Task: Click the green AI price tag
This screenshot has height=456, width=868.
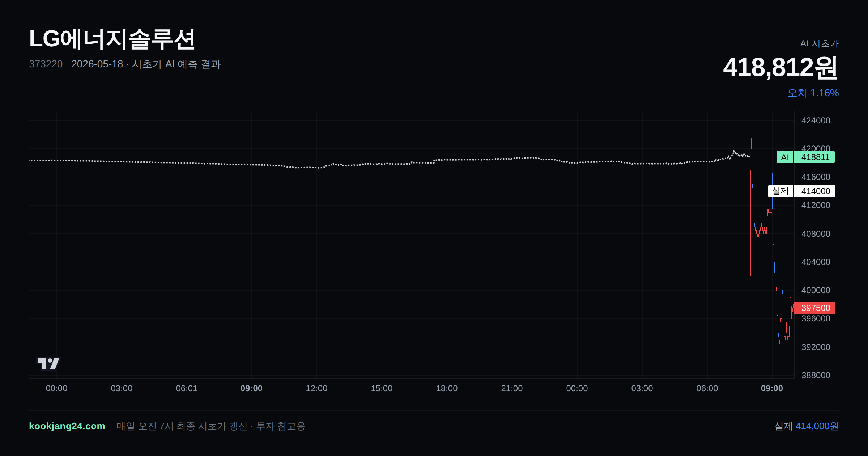Action: pos(785,157)
